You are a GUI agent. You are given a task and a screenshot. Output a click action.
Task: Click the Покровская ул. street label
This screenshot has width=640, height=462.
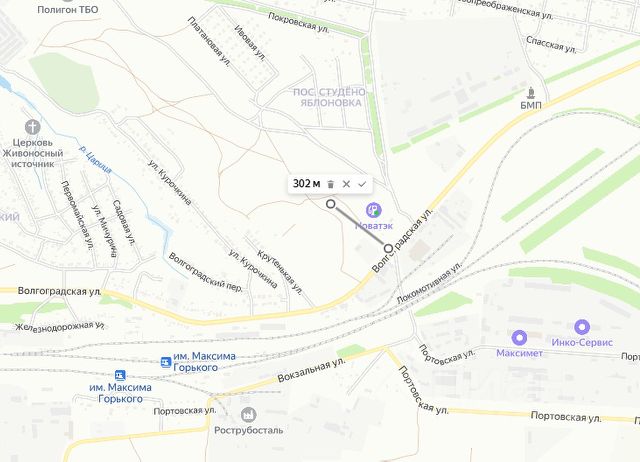coord(298,23)
